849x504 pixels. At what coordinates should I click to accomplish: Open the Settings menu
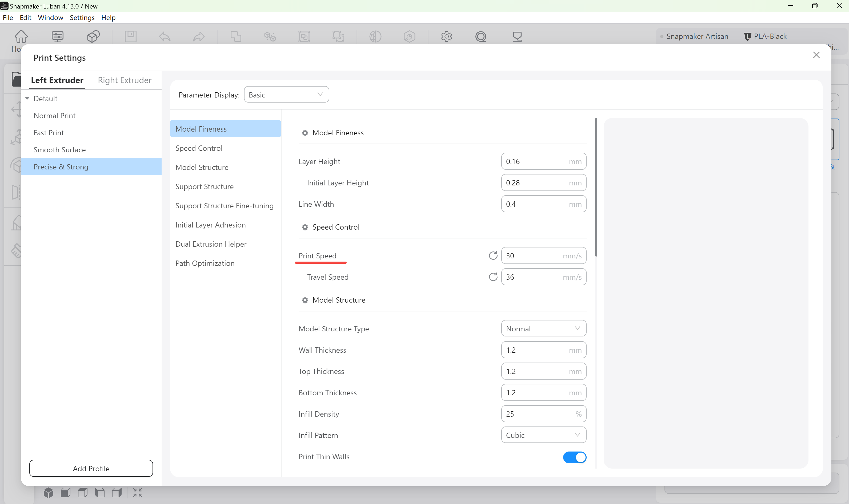click(82, 17)
